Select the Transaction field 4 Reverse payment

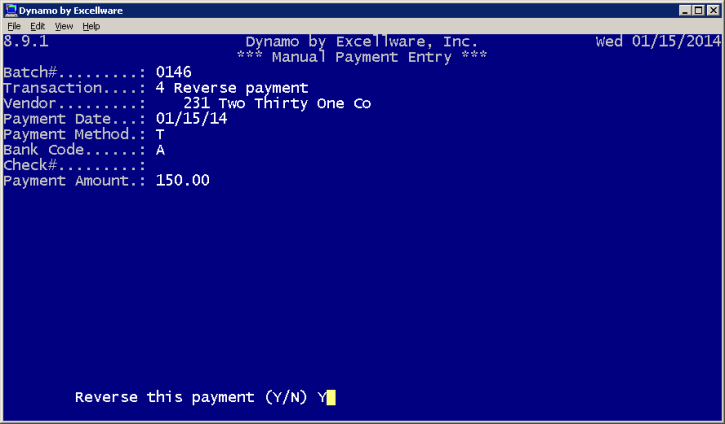point(232,88)
